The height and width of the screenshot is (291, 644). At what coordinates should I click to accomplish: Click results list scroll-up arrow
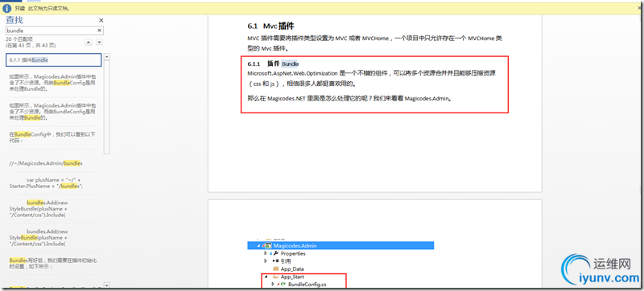107,56
